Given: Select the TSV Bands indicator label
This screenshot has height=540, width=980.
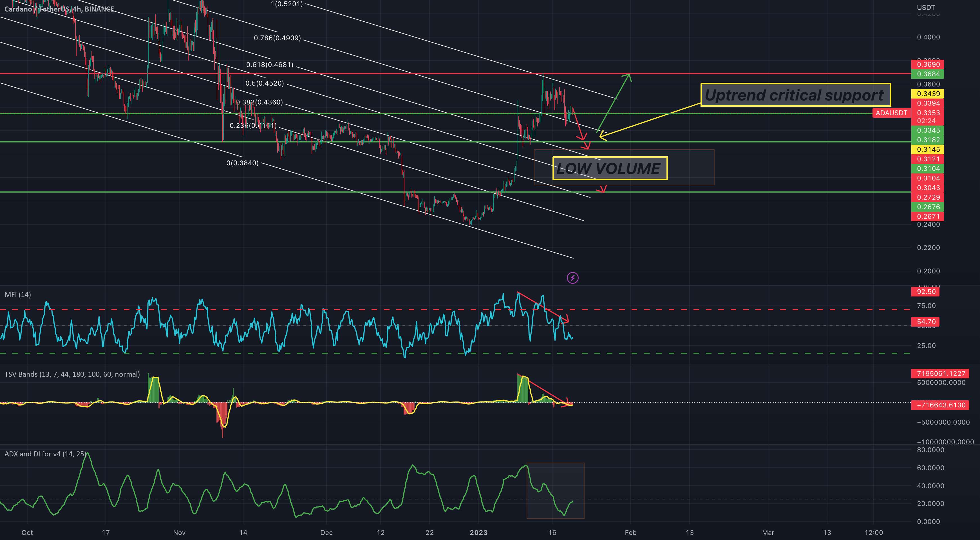Looking at the screenshot, I should coord(72,374).
